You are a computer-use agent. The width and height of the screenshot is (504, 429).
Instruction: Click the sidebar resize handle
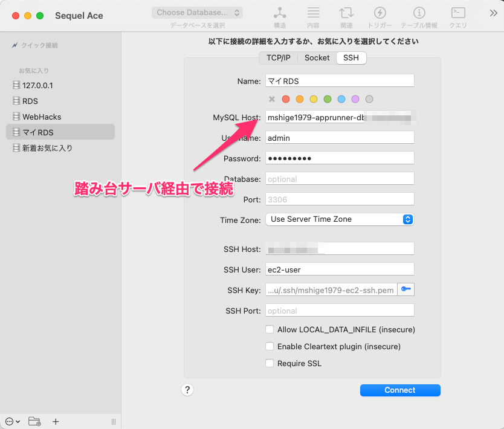click(x=114, y=422)
